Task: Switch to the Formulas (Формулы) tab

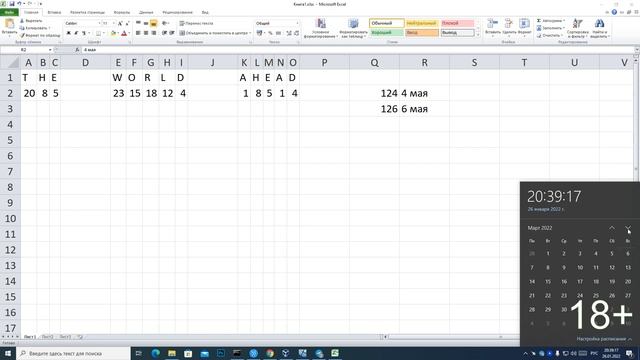Action: pyautogui.click(x=122, y=12)
